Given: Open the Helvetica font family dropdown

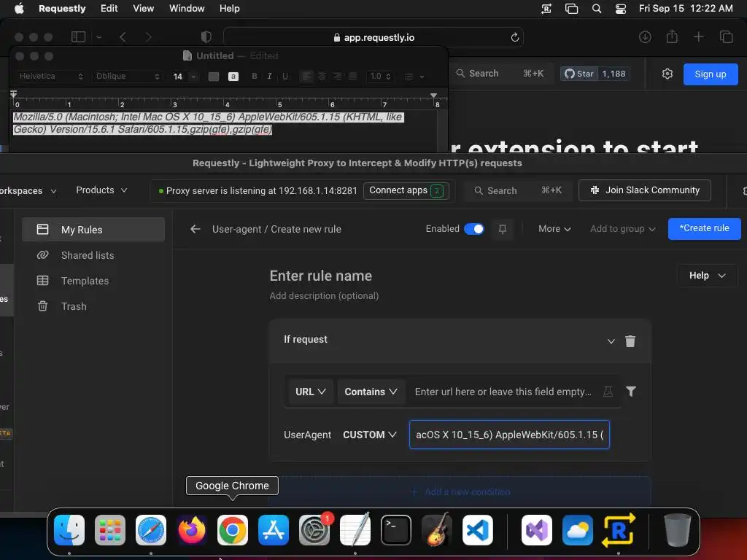Looking at the screenshot, I should click(x=50, y=76).
